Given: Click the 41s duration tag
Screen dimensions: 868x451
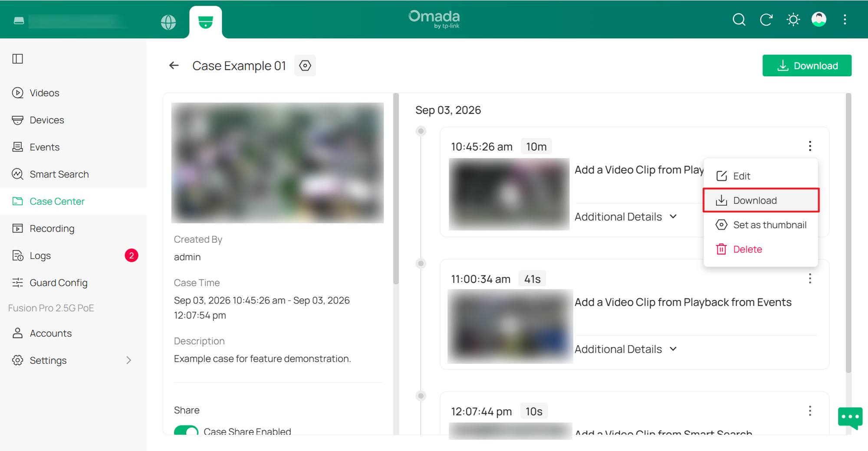Looking at the screenshot, I should (533, 279).
